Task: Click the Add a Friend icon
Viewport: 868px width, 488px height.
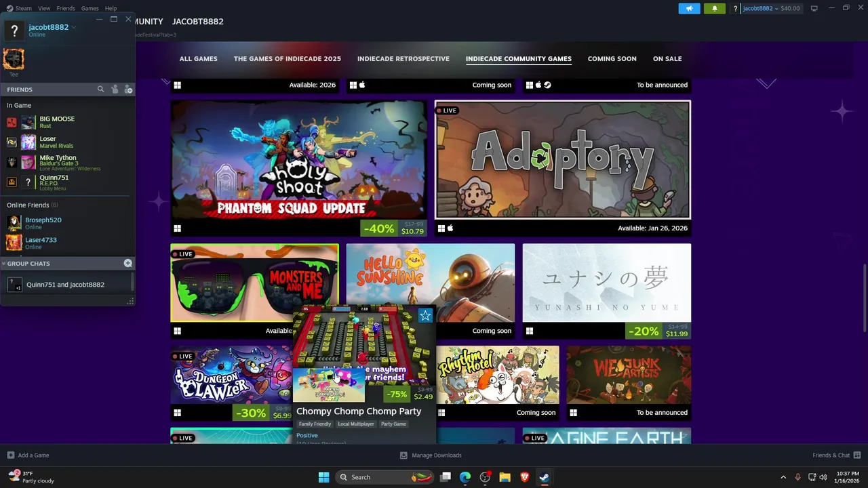Action: (x=128, y=89)
